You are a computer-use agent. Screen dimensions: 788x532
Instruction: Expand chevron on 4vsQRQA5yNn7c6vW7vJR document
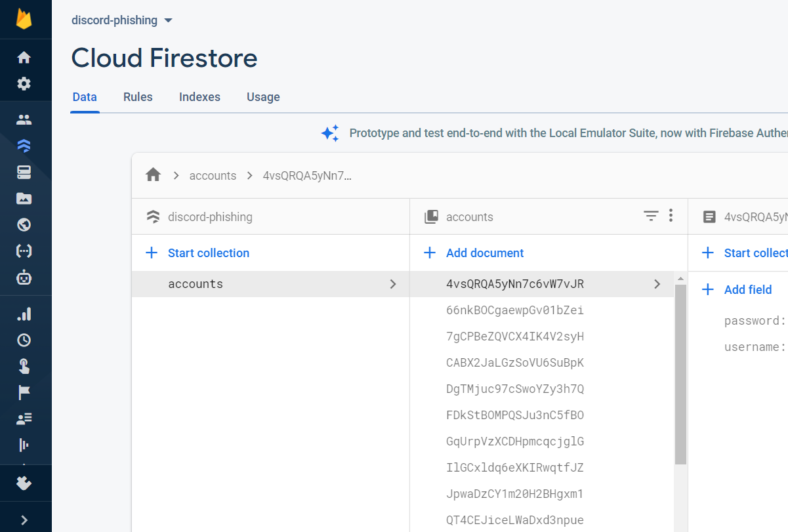tap(657, 284)
